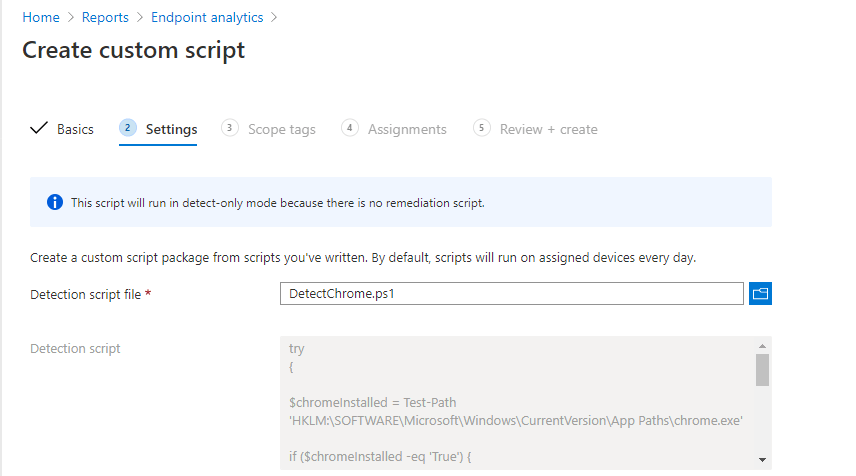Return to the Basics step
This screenshot has height=476, width=856.
pyautogui.click(x=75, y=129)
